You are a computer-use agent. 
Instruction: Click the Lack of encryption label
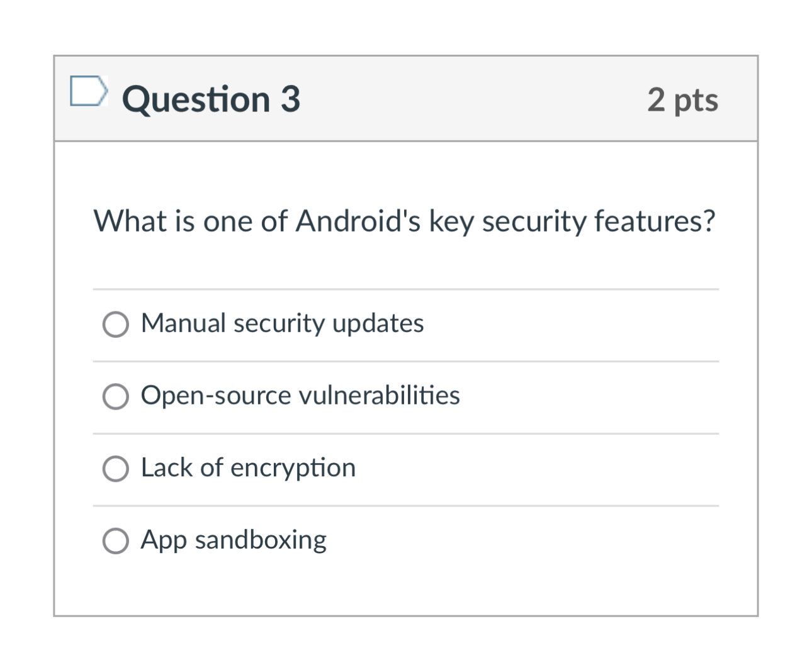[248, 468]
